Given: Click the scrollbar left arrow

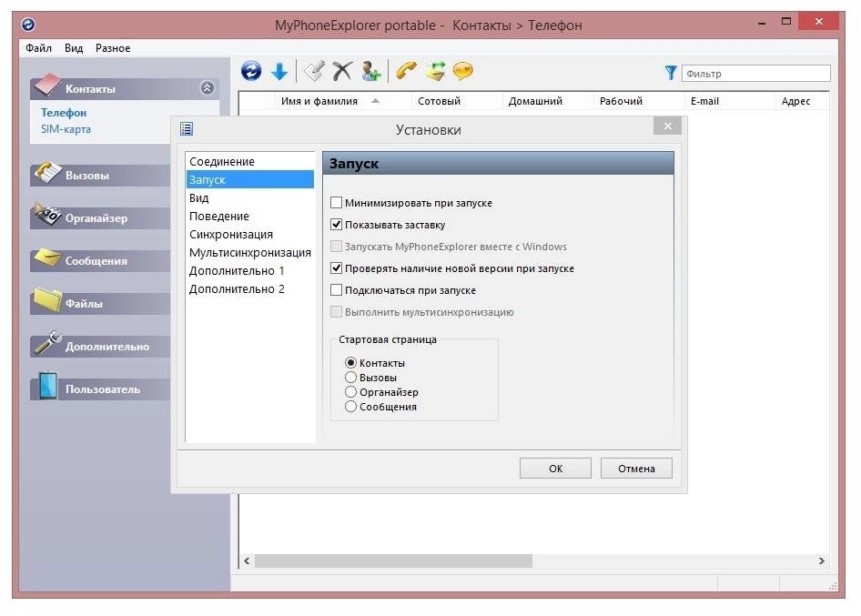Looking at the screenshot, I should point(247,560).
